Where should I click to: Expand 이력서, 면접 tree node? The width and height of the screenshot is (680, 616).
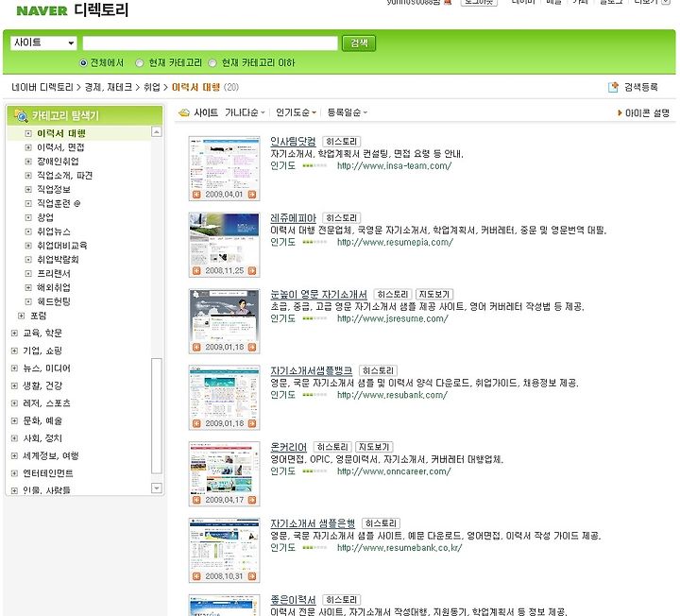tap(28, 147)
